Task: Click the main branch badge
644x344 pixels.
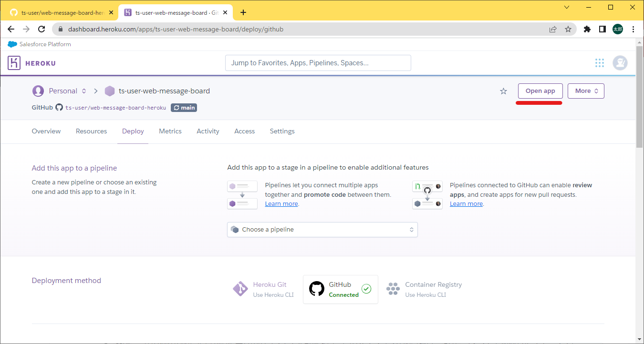Action: [184, 108]
